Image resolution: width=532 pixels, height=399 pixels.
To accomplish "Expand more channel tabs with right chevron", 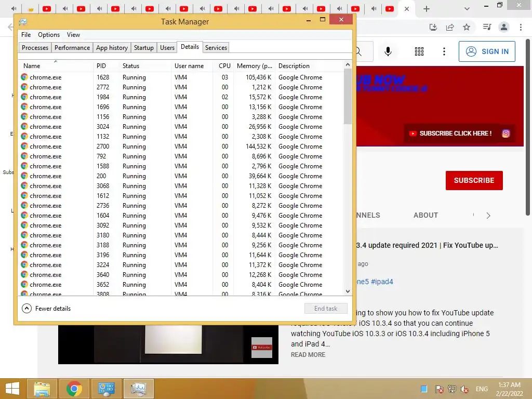I will [488, 216].
